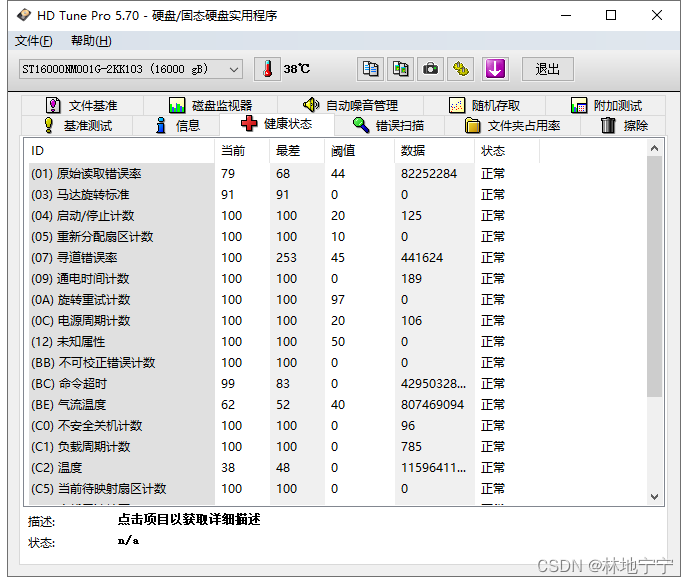This screenshot has width=688, height=584.
Task: Copy info to clipboard toolbar icon
Action: (x=371, y=69)
